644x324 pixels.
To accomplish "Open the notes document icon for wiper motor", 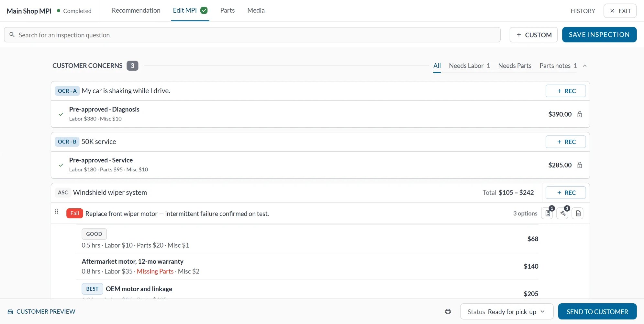I will click(x=578, y=213).
